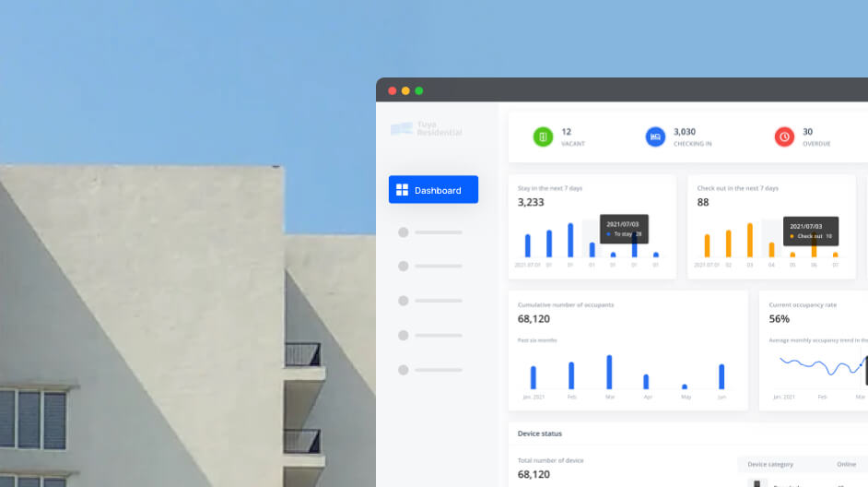Click the Device status section heading
This screenshot has height=487, width=868.
pos(540,434)
